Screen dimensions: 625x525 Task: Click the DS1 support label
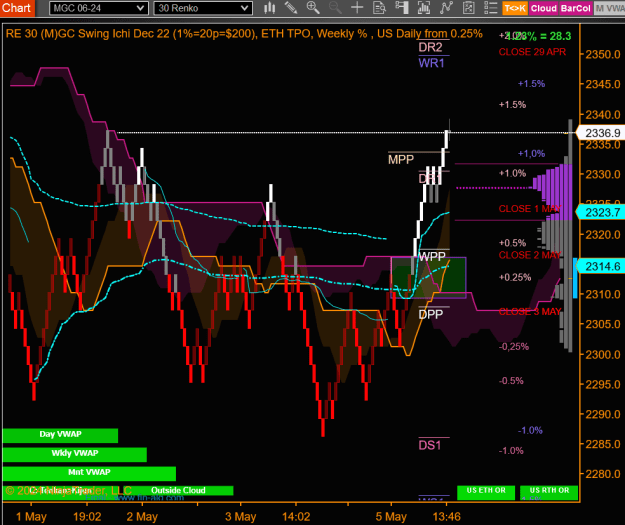430,445
